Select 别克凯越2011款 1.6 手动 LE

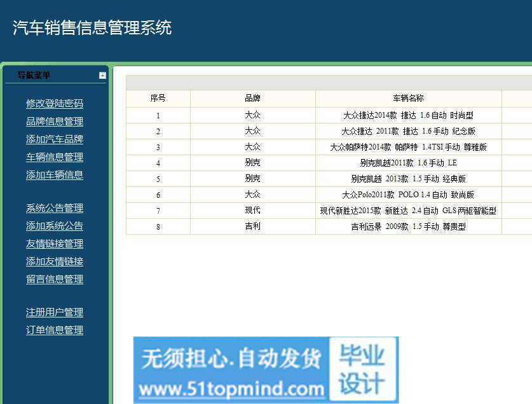[x=409, y=163]
